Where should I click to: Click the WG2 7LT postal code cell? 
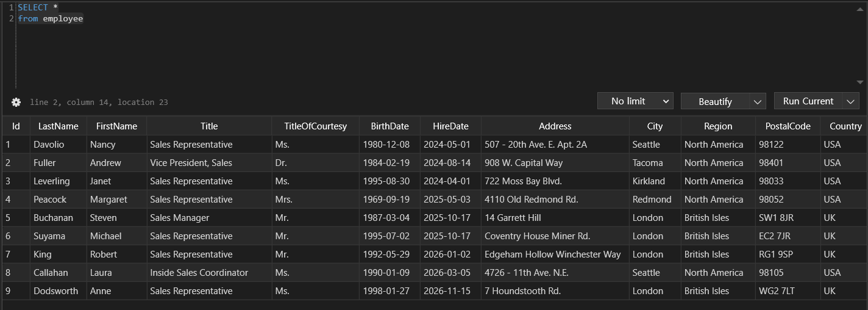pyautogui.click(x=788, y=291)
